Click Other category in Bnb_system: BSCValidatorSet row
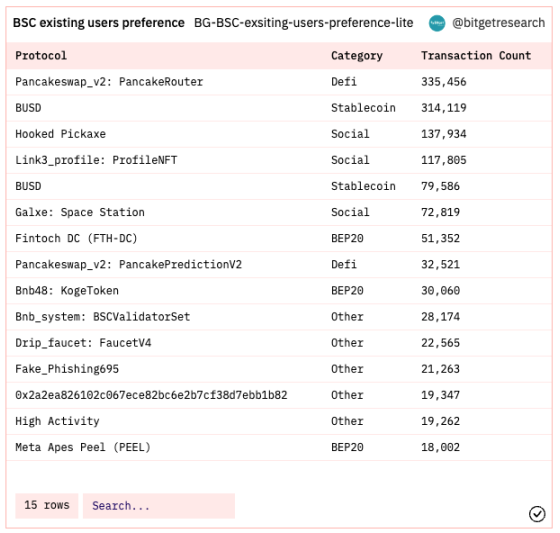Image resolution: width=560 pixels, height=533 pixels. tap(347, 317)
